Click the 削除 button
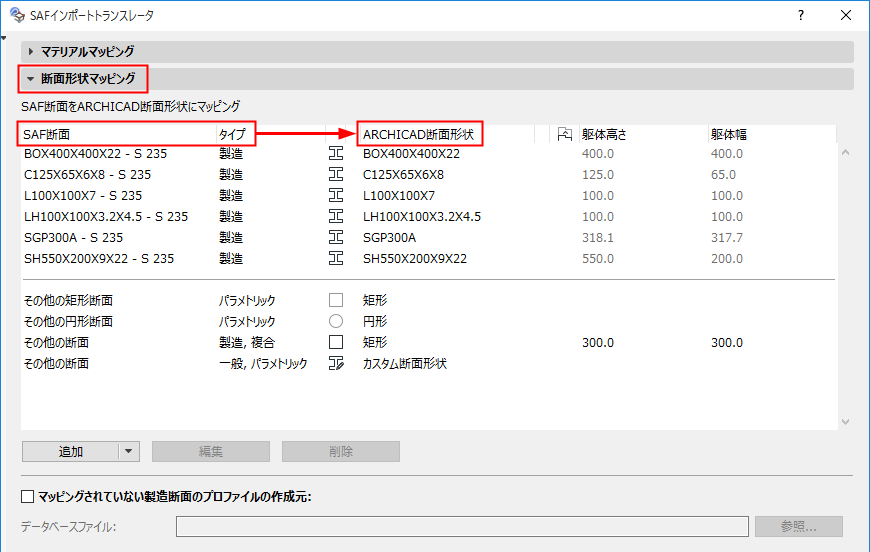The image size is (870, 552). pos(341,451)
